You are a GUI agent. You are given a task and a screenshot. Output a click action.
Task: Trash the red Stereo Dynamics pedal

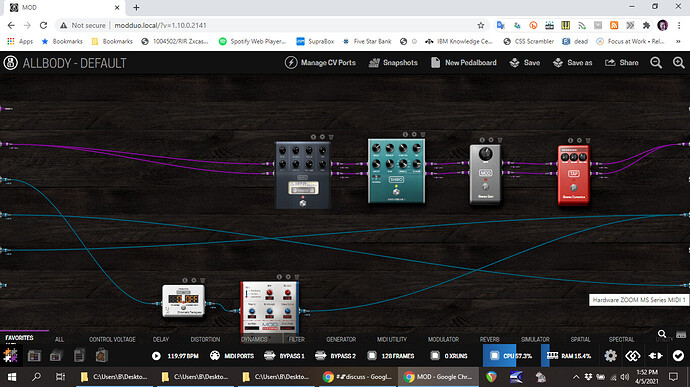588,140
